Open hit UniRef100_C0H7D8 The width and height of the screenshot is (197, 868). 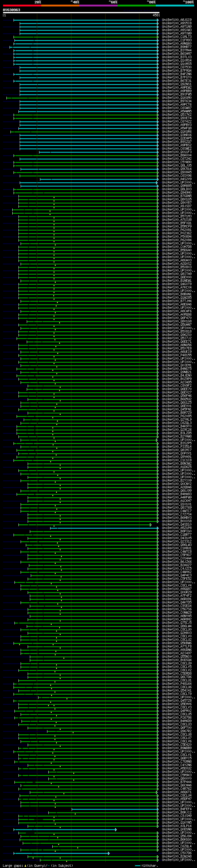click(x=177, y=247)
